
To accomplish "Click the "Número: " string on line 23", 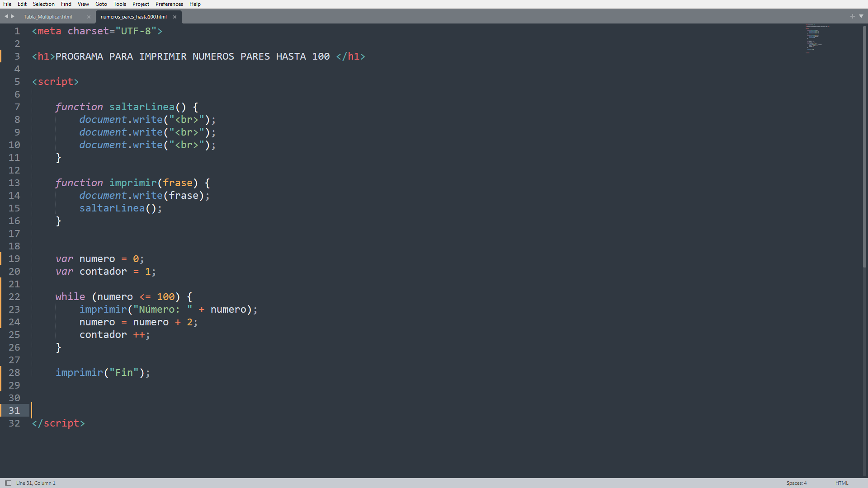I will click(x=163, y=310).
